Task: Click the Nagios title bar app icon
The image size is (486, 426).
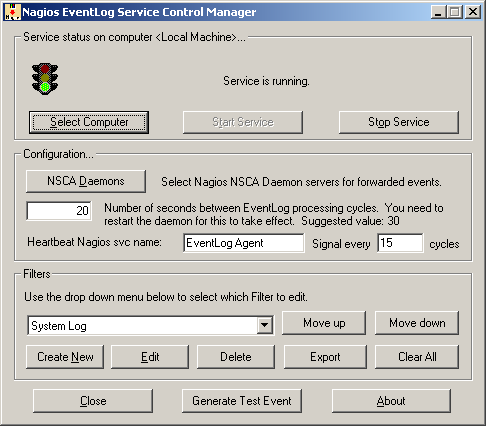Action: (12, 12)
